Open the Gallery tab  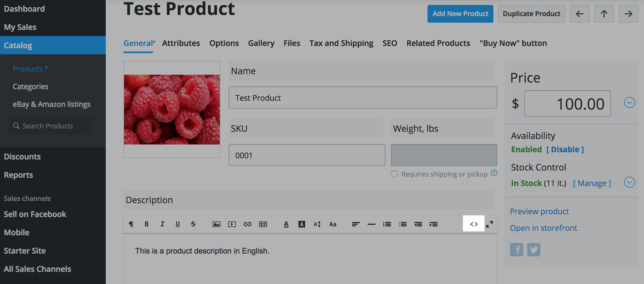[x=261, y=43]
